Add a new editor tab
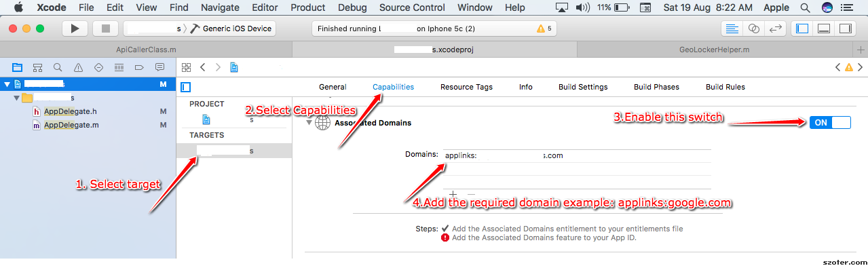This screenshot has height=266, width=868. [861, 50]
